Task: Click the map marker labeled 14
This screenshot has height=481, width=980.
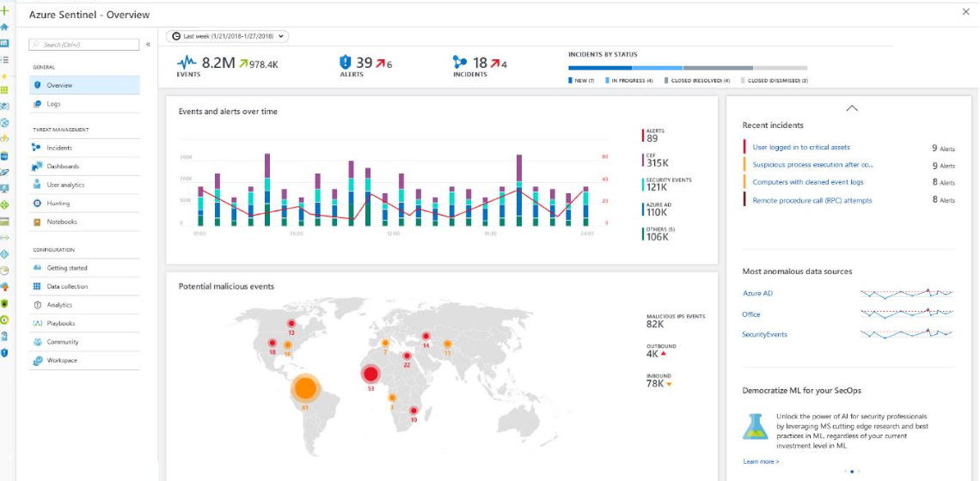Action: 426,336
